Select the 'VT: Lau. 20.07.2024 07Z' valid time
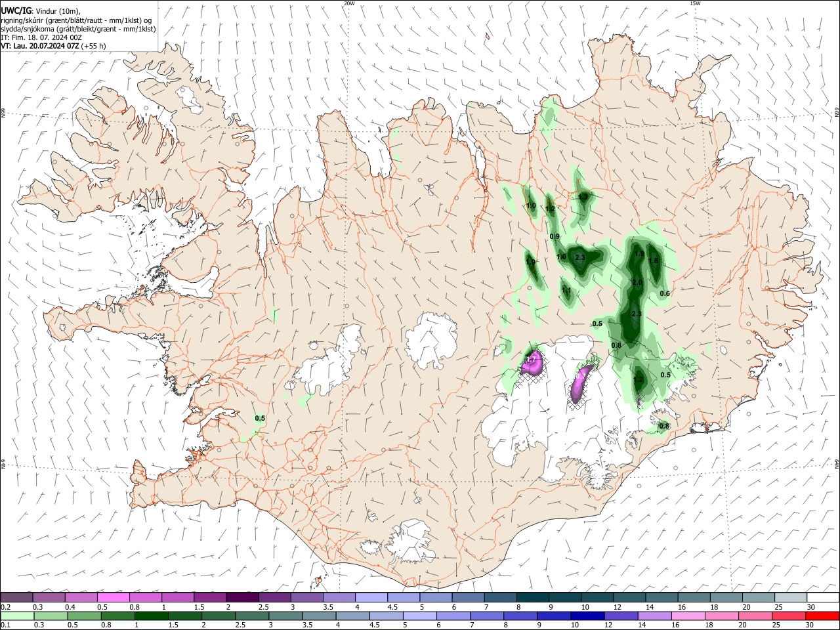Viewport: 840px width, 630px height. coord(39,46)
